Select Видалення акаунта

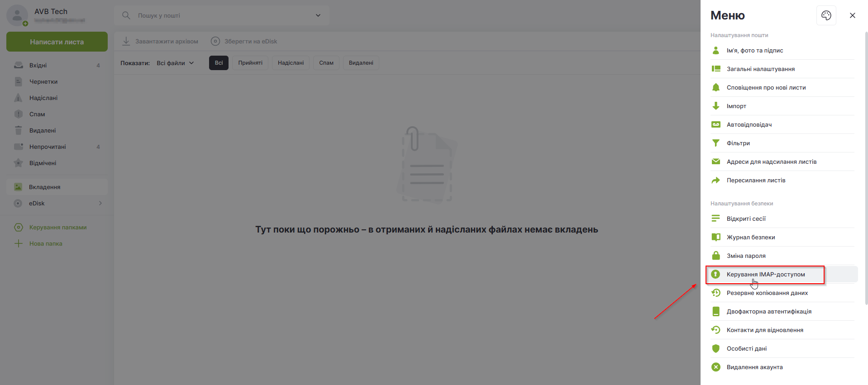[782, 367]
